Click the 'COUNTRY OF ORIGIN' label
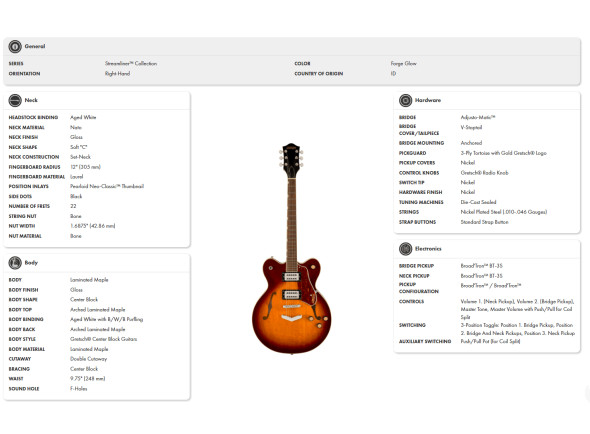 (x=319, y=74)
